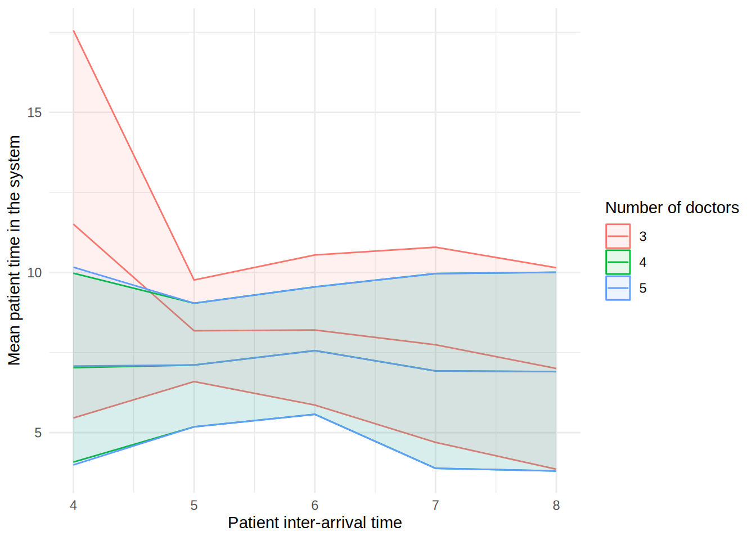Click the x-axis tick label 4
This screenshot has height=540, width=756.
tap(73, 506)
